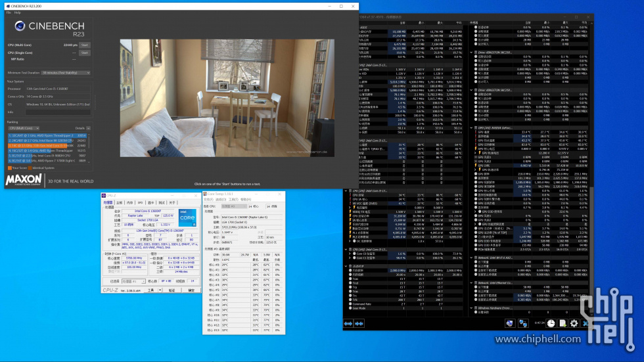Collapse Windows Hardware Errors section
The image size is (644, 362).
(472, 308)
